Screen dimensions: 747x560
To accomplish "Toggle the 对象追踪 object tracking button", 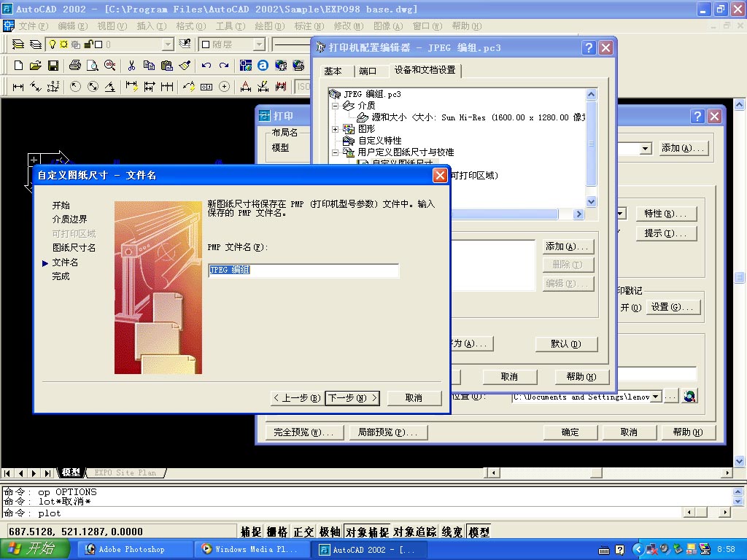I will [414, 532].
